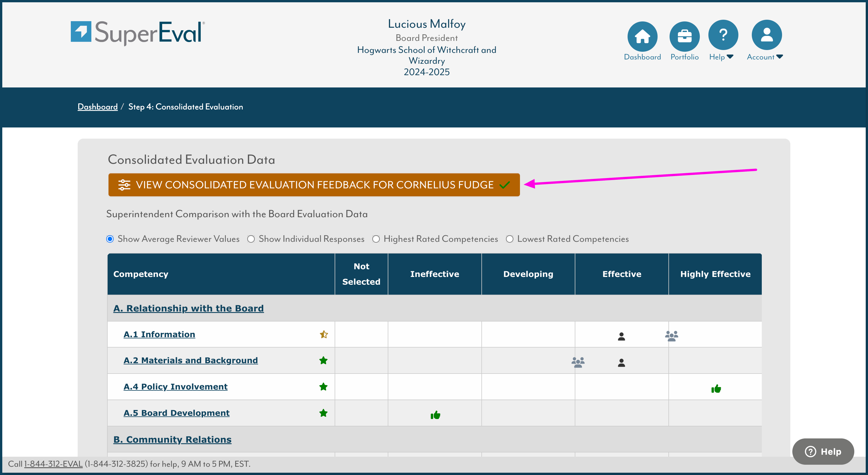This screenshot has height=475, width=868.
Task: Click the Competency column header
Action: pyautogui.click(x=221, y=274)
